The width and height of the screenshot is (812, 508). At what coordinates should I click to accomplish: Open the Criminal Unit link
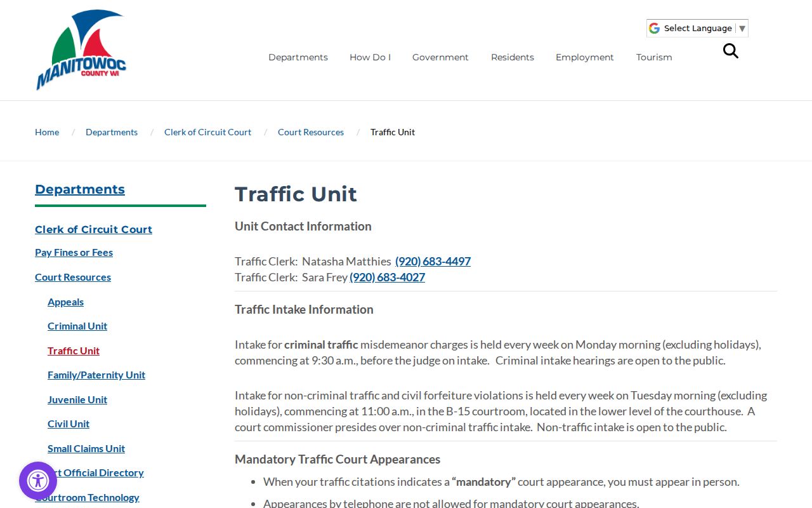(x=77, y=326)
